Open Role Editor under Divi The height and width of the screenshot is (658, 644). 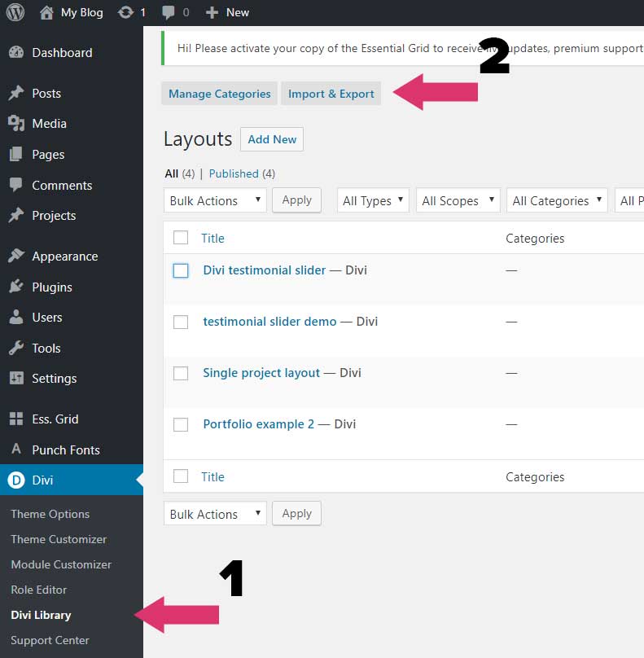pos(38,590)
